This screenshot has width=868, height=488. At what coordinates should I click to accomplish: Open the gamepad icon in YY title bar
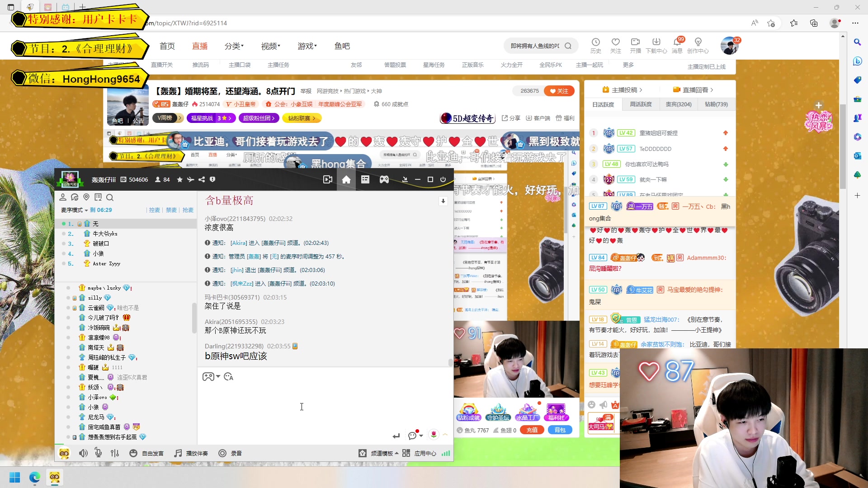click(x=384, y=179)
